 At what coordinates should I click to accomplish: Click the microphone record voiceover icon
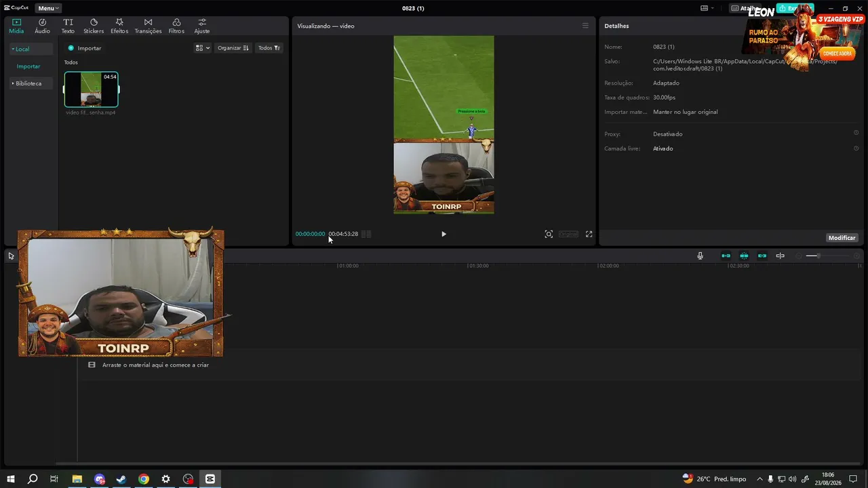(x=701, y=256)
